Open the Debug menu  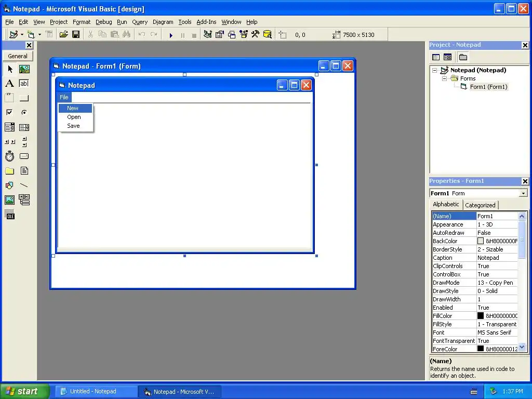(103, 22)
